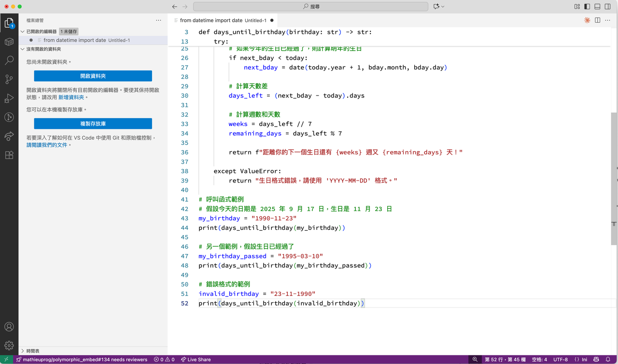The width and height of the screenshot is (618, 364).
Task: Click the navigate forward arrow
Action: click(x=185, y=6)
